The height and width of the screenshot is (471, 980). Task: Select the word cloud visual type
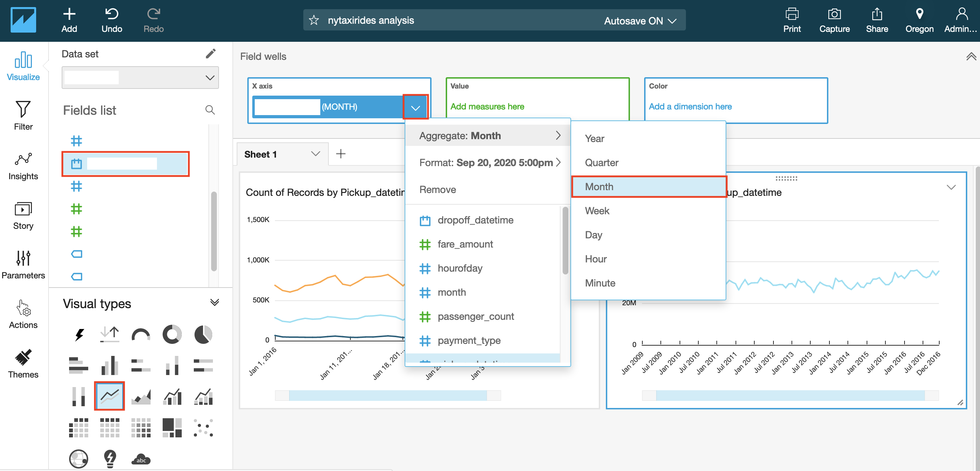point(141,459)
